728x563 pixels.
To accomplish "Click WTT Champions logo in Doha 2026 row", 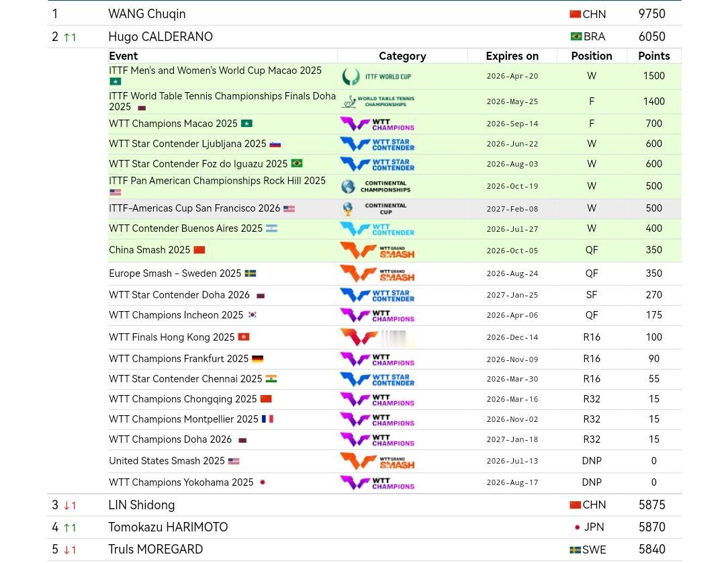I will [377, 439].
